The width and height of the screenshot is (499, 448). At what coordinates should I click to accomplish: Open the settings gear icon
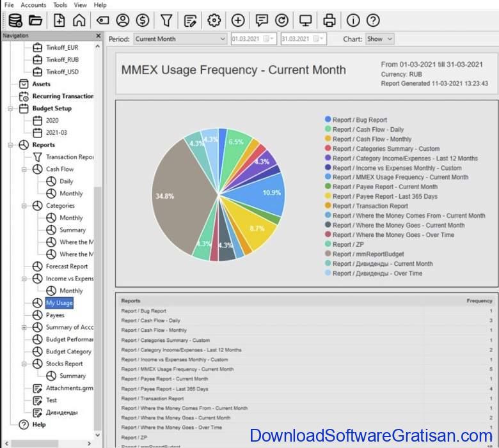point(214,20)
